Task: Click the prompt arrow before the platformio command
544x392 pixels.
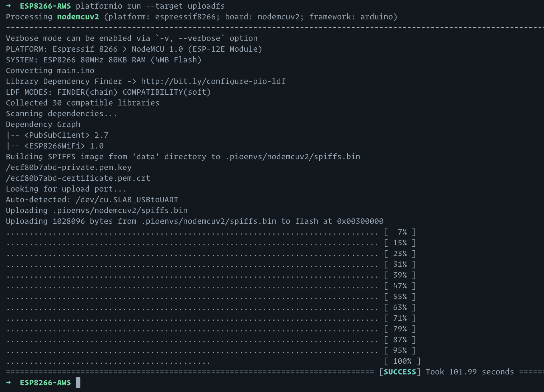Action: point(9,6)
